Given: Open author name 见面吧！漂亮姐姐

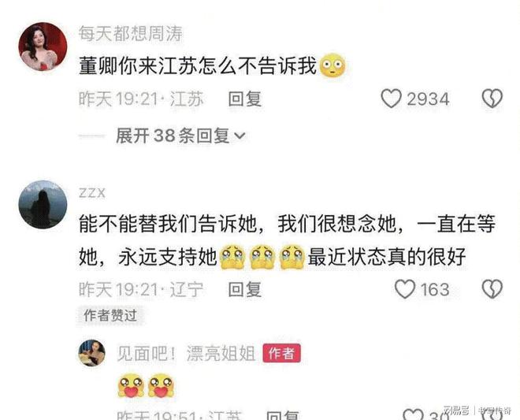Looking at the screenshot, I should tap(187, 354).
